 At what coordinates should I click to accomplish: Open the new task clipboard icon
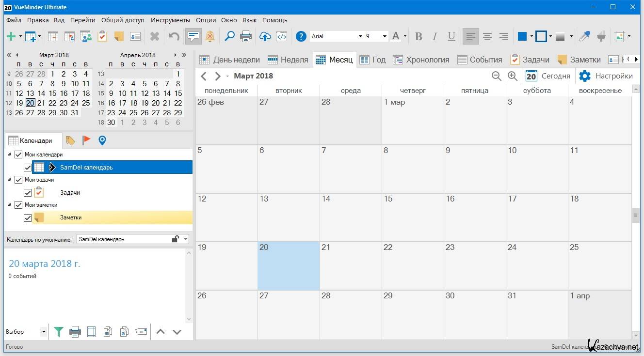[102, 36]
